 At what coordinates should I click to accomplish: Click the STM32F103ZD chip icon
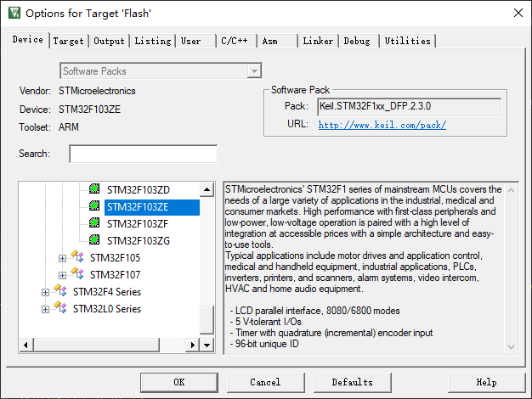[x=94, y=188]
